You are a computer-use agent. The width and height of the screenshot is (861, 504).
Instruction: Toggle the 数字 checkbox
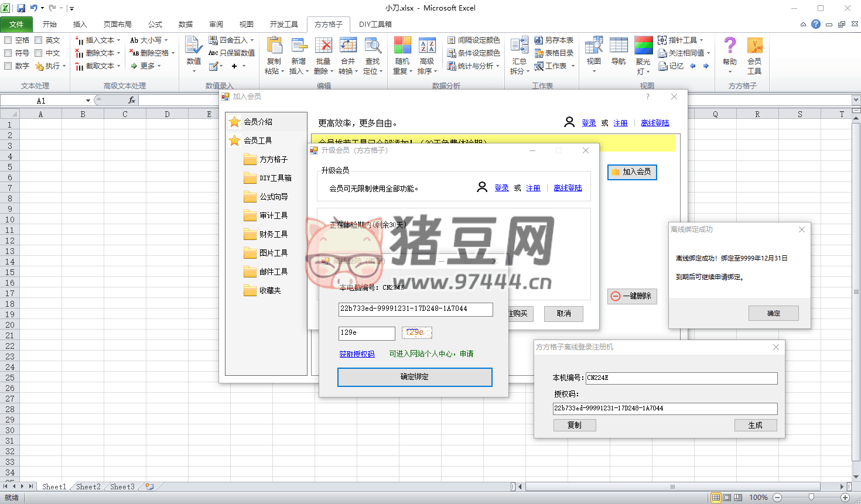click(13, 66)
